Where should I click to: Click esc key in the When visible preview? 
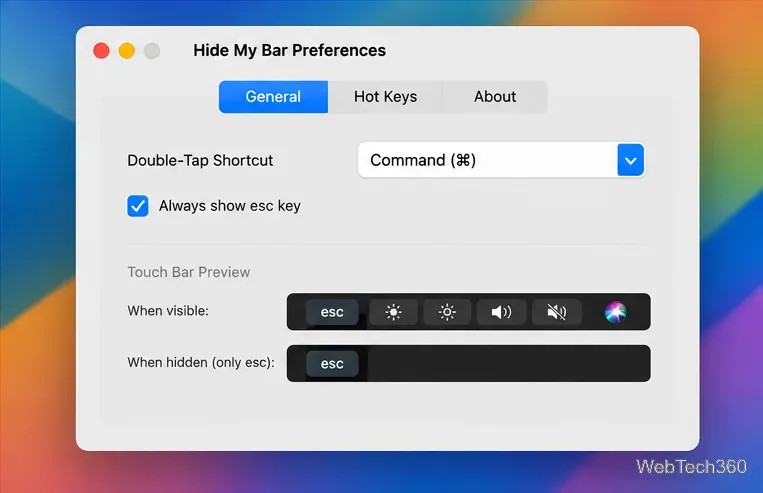coord(332,312)
